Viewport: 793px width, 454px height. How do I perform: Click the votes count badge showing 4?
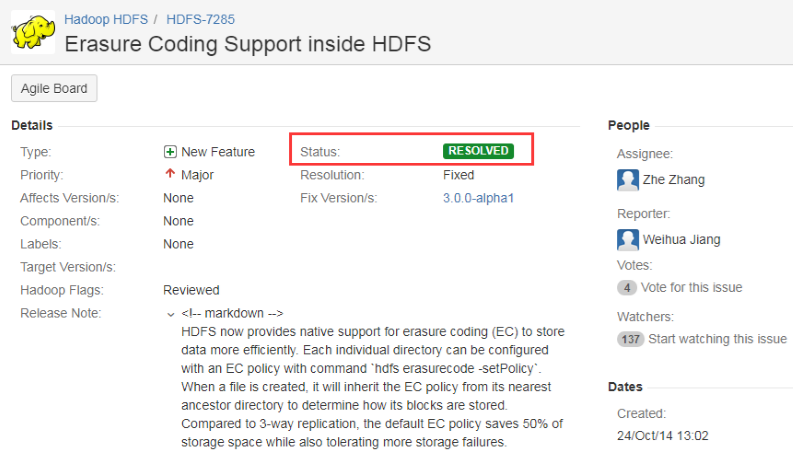(627, 287)
